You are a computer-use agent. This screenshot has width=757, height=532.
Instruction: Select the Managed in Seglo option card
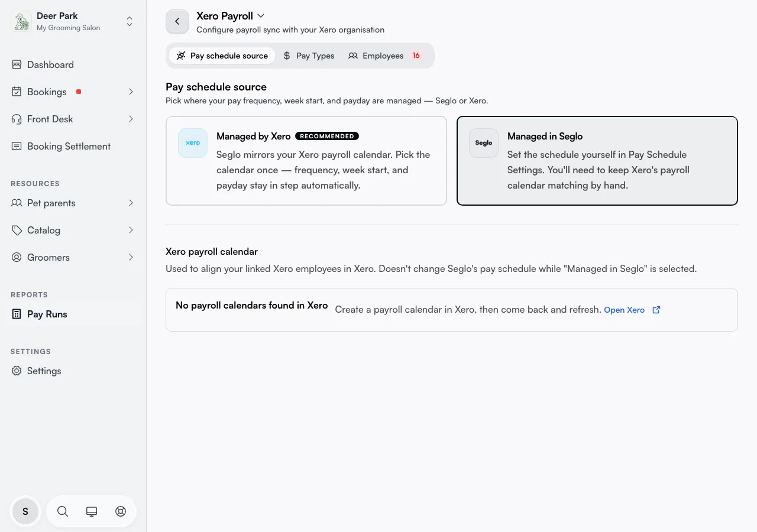(597, 161)
